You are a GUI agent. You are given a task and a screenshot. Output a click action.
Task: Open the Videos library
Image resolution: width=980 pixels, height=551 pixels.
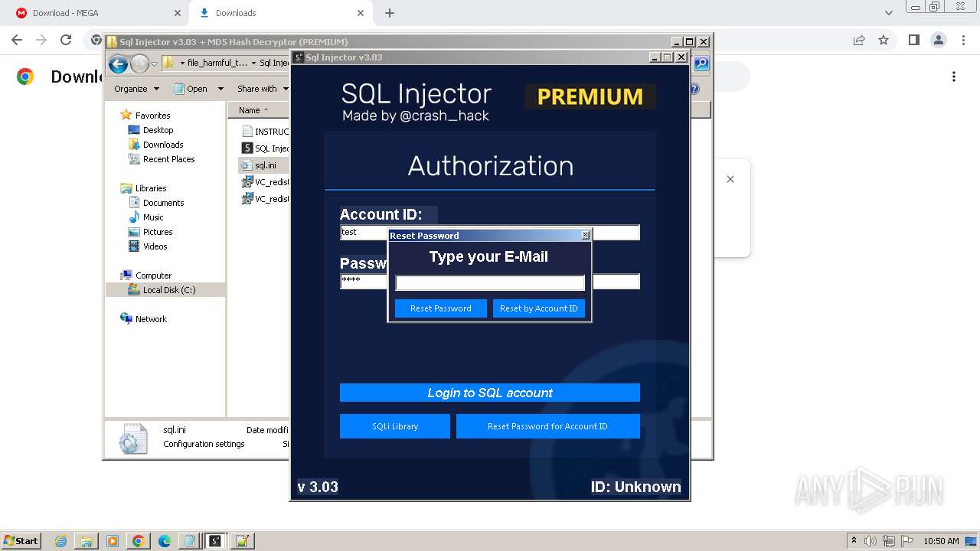click(x=155, y=246)
